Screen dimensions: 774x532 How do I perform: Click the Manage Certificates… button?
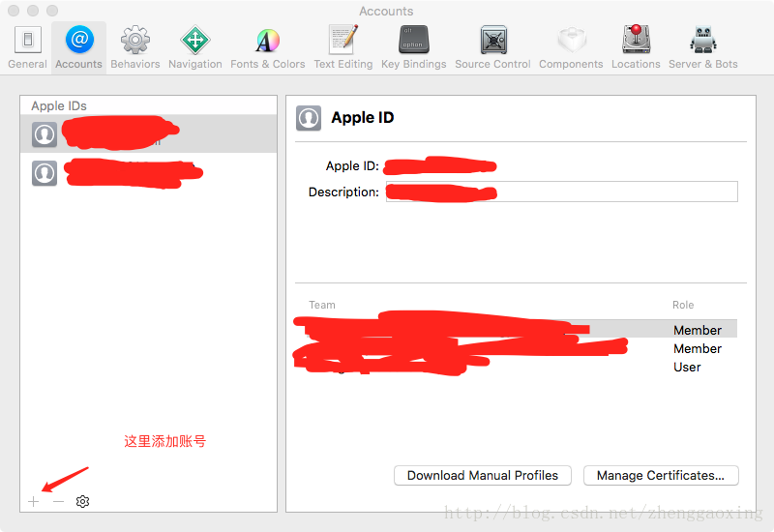[x=661, y=475]
